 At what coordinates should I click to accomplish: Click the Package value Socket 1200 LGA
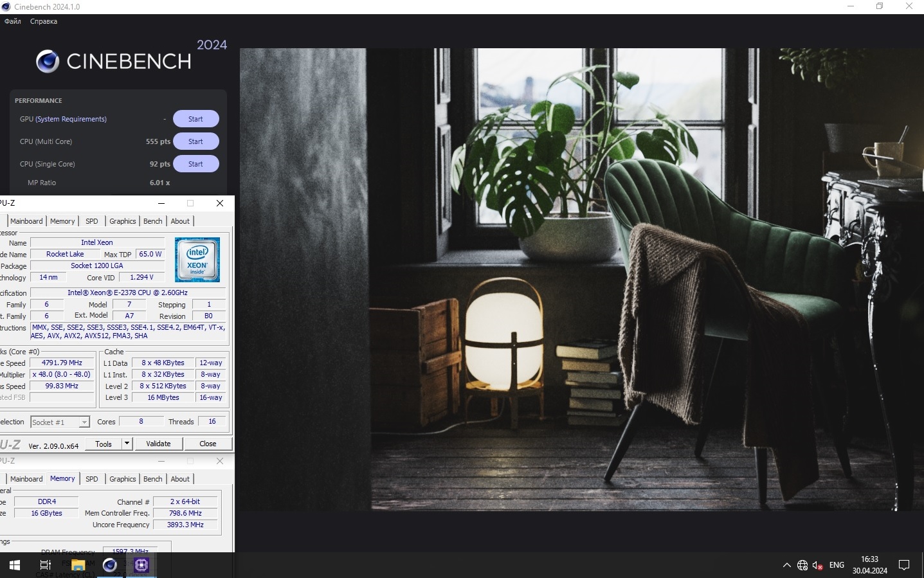point(97,266)
